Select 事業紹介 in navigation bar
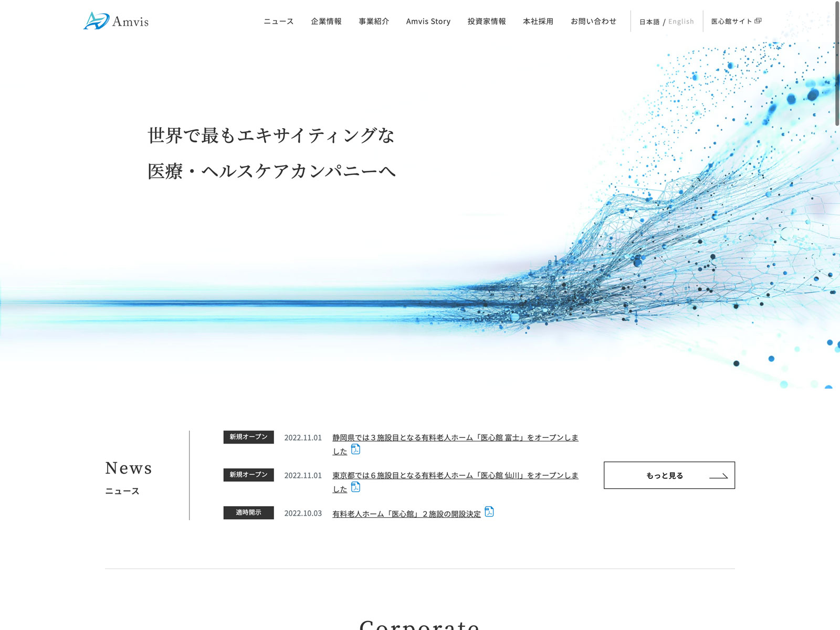 [x=374, y=22]
